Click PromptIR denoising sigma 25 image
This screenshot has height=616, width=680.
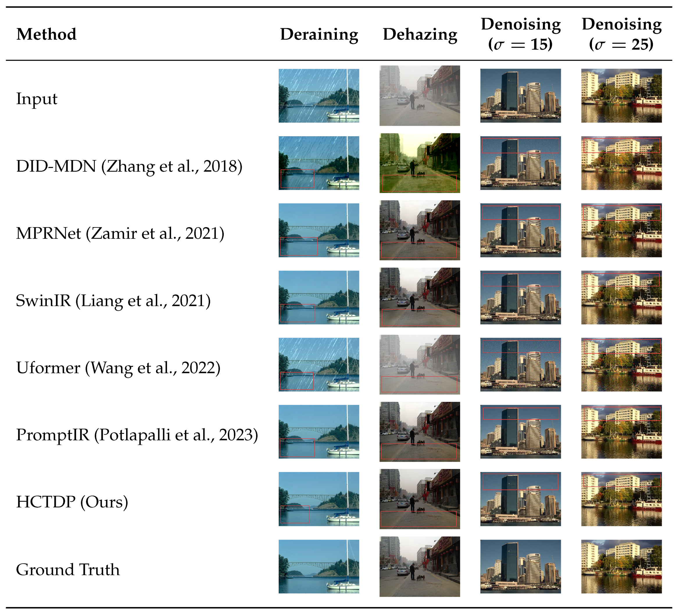(621, 431)
